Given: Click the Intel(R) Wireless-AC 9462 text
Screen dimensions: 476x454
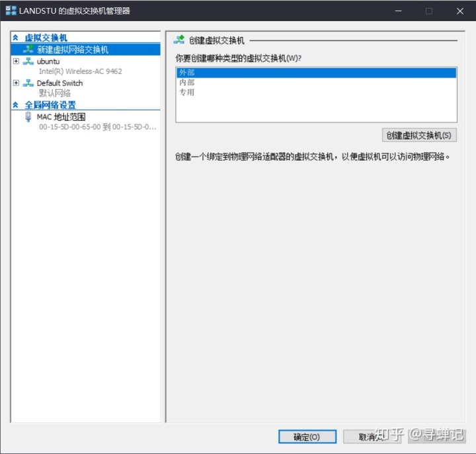Looking at the screenshot, I should (x=81, y=71).
